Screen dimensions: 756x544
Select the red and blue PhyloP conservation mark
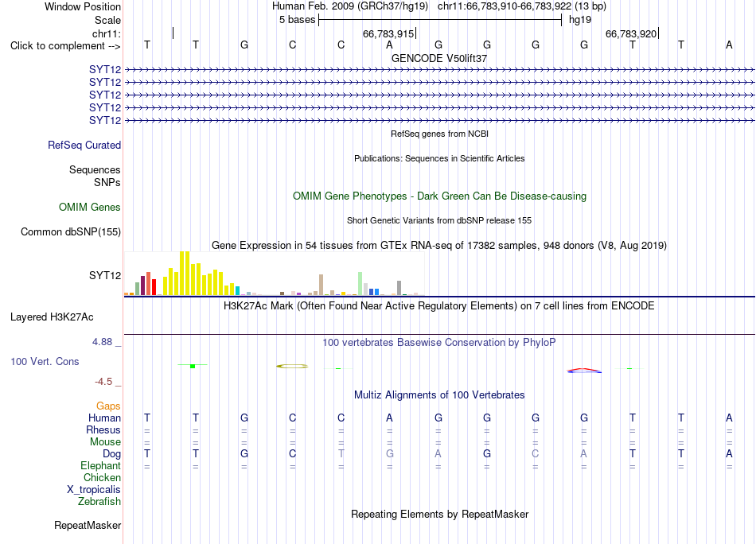[584, 371]
